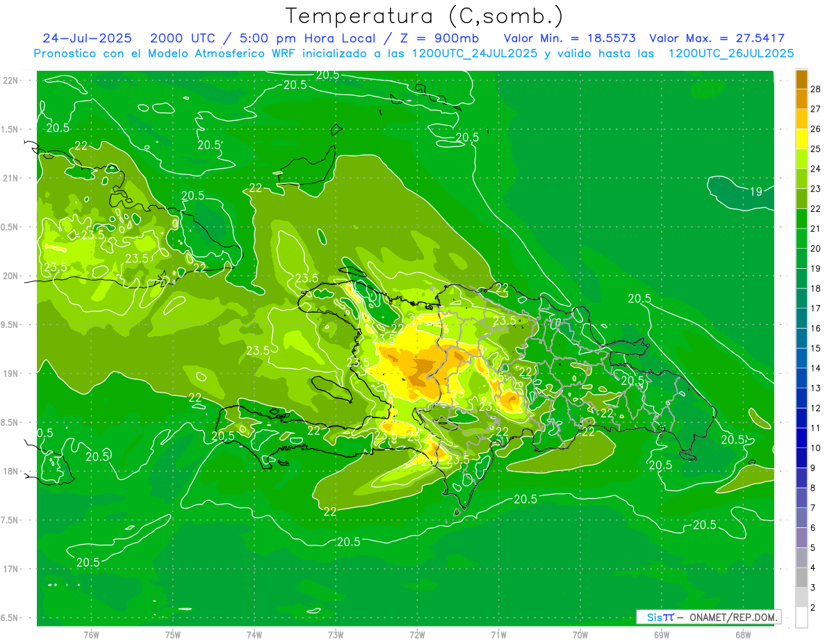
Task: Pick the blue legend swatch between 10 and 11
Action: click(x=802, y=438)
